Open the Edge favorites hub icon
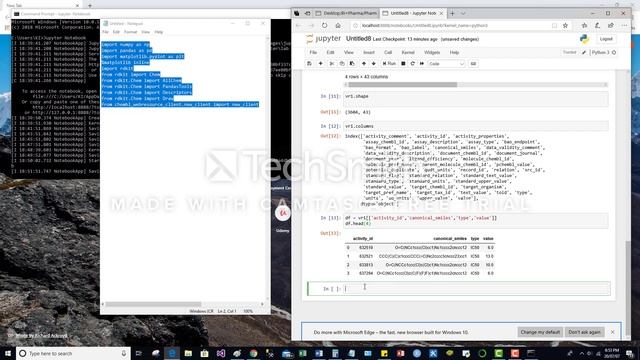This screenshot has height=360, width=640. (584, 25)
